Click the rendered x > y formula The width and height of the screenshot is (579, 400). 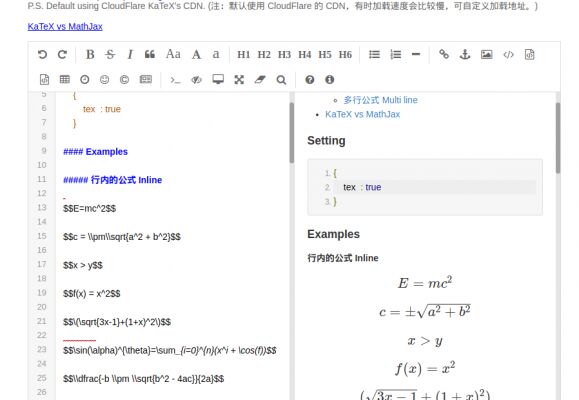pos(425,341)
